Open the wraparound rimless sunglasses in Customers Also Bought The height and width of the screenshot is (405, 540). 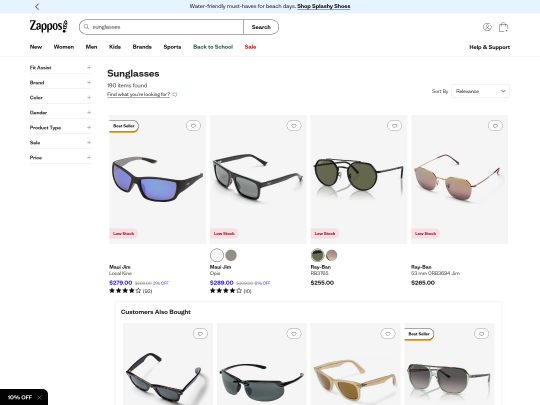point(262,364)
